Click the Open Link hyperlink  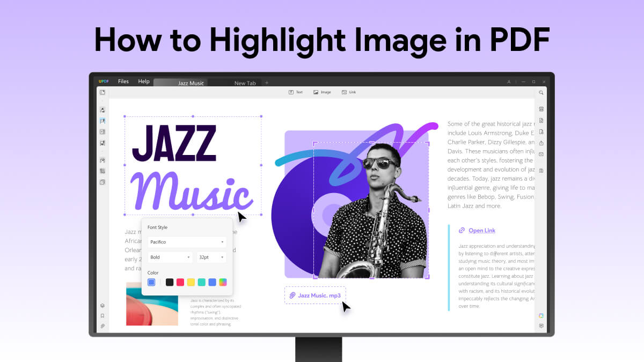(482, 231)
